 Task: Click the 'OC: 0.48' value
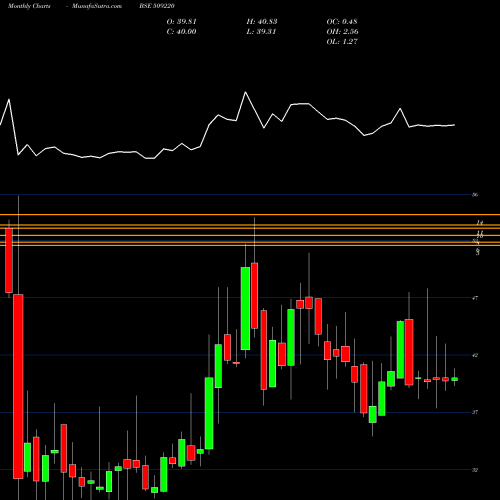[342, 22]
